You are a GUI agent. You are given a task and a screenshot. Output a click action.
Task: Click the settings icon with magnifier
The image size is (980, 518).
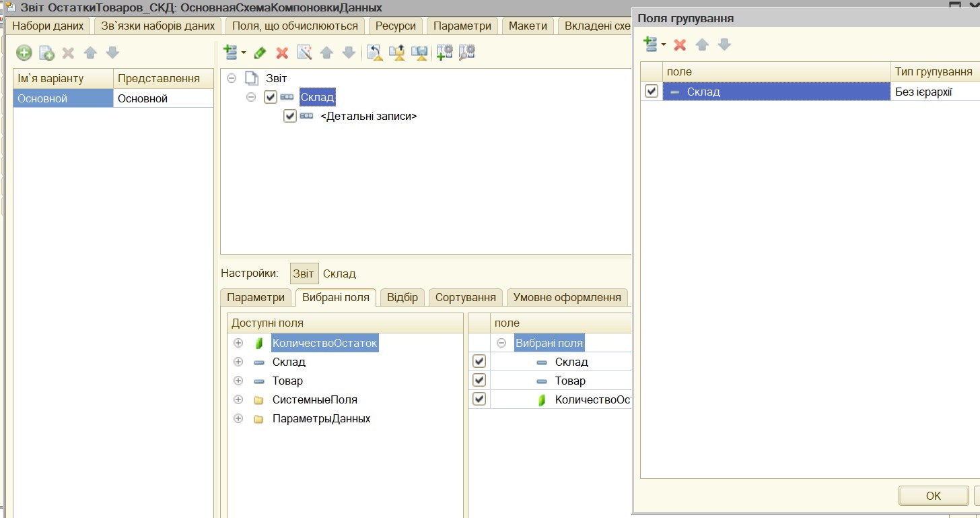click(x=467, y=52)
